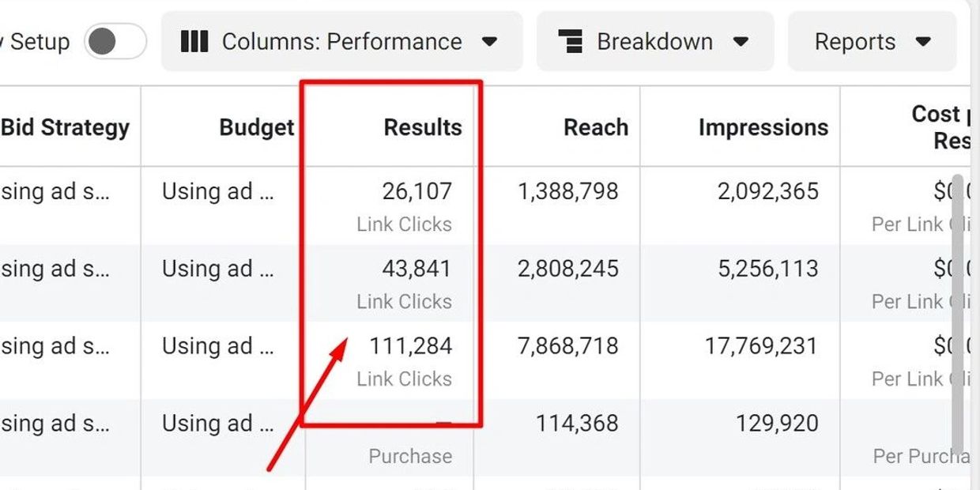Toggle the Setup switch
Viewport: 980px width, 490px height.
click(x=115, y=41)
